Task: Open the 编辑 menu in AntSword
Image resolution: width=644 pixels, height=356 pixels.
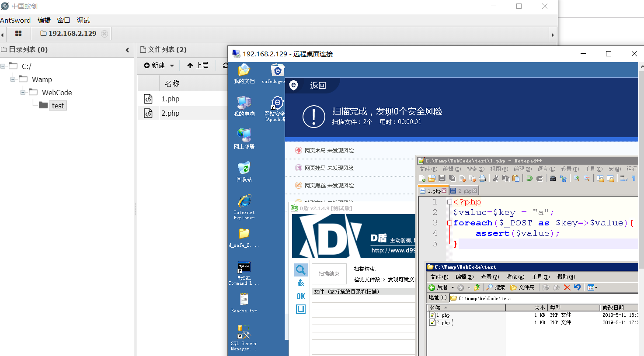Action: 44,21
